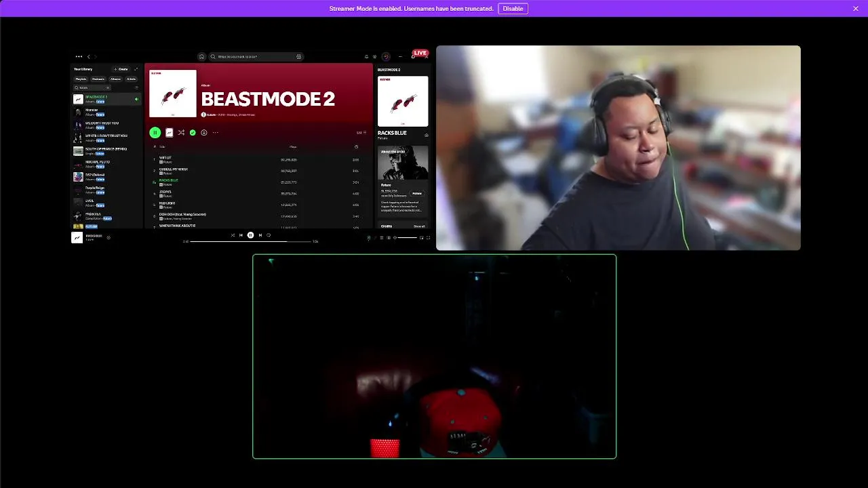
Task: Filter library by Artists
Action: click(x=132, y=79)
